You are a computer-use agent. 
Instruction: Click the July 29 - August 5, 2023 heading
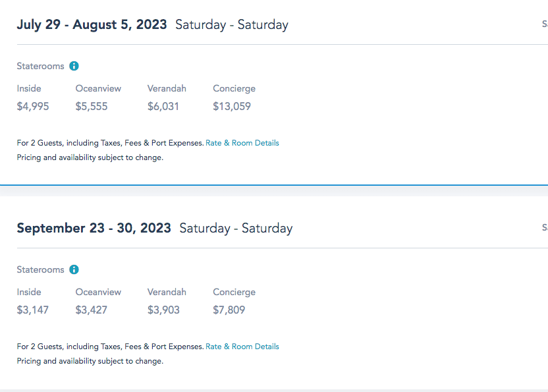pyautogui.click(x=92, y=25)
